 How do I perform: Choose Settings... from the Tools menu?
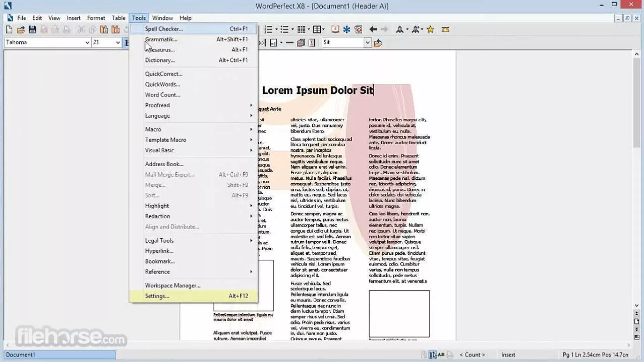click(157, 296)
